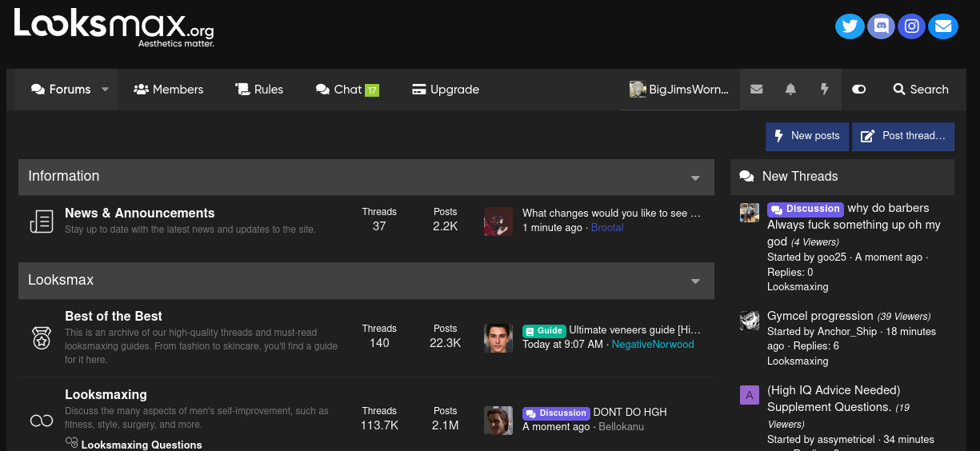980x451 pixels.
Task: Expand the Forums dropdown arrow
Action: (105, 90)
